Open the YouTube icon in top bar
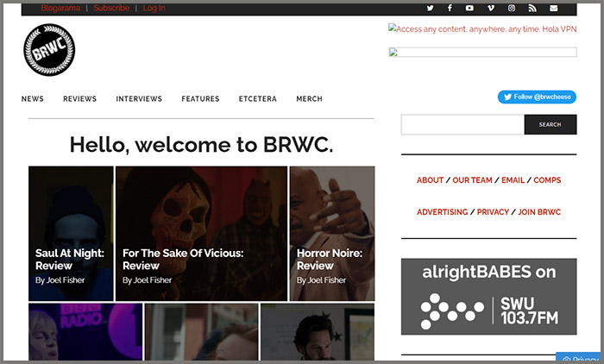 469,8
